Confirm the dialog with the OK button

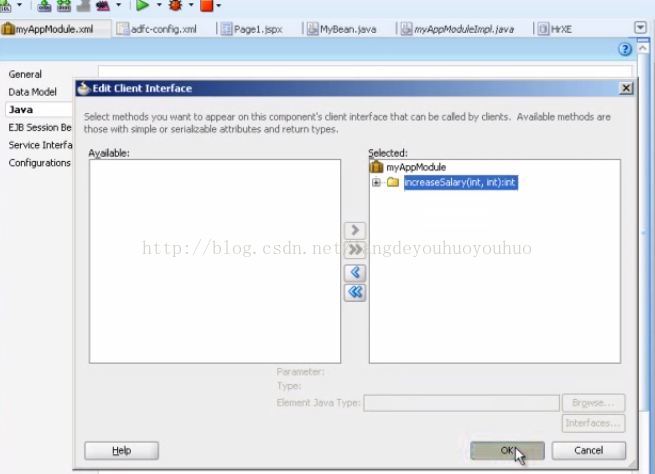[x=507, y=450]
